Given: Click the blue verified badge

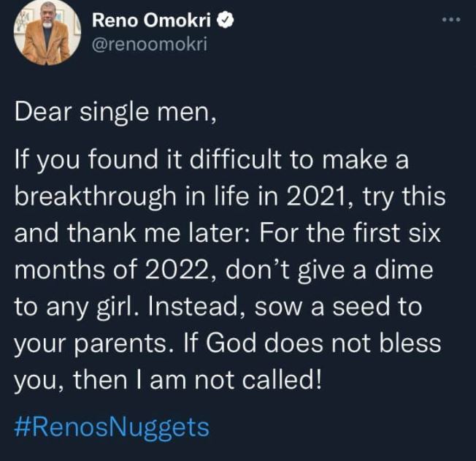Looking at the screenshot, I should point(227,21).
